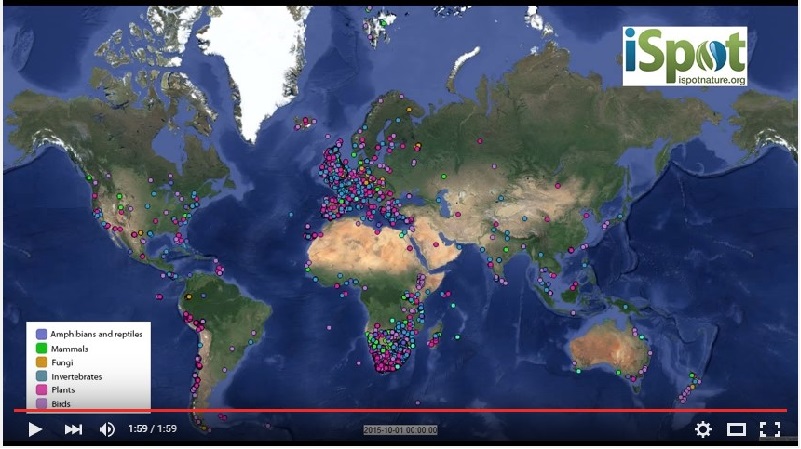Viewport: 801px width, 449px height.
Task: Click the play button in the video player
Action: pyautogui.click(x=35, y=429)
